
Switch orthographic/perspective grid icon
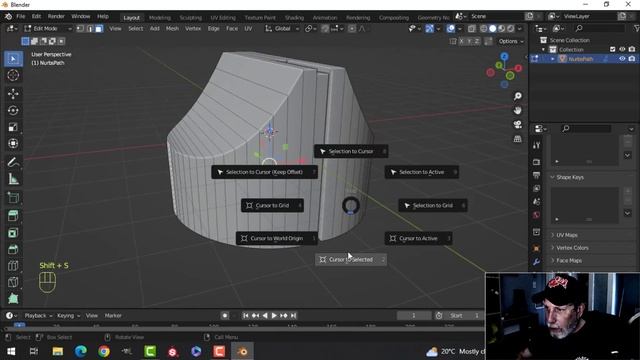click(x=517, y=139)
